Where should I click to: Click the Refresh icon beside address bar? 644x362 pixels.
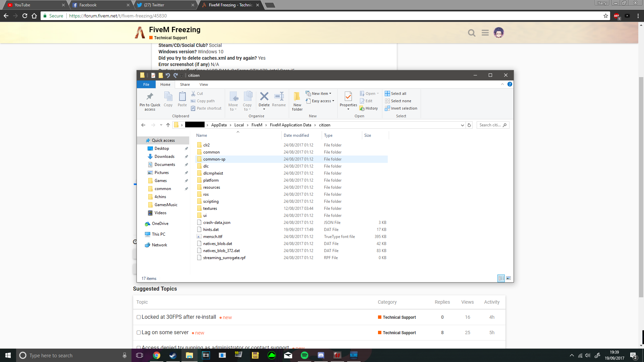point(469,125)
